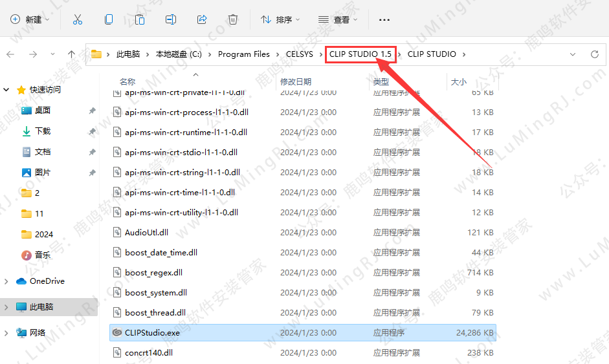Select 此电脑 in the navigation pane

point(41,307)
